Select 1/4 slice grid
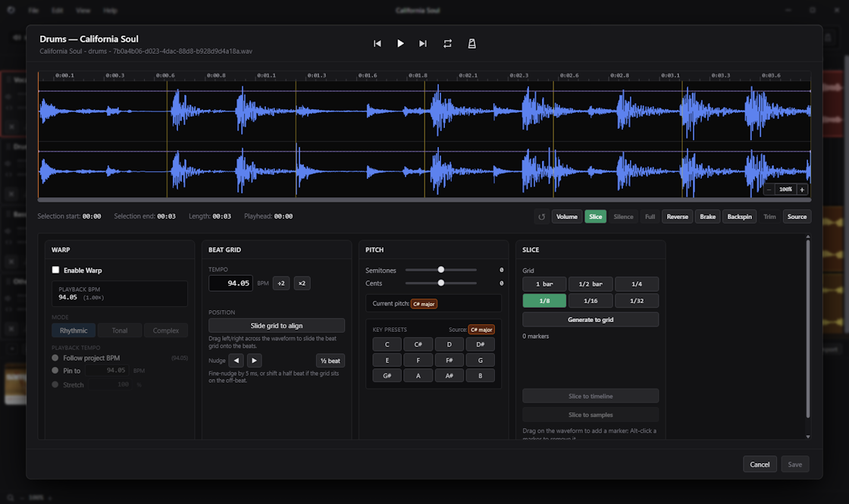 [x=637, y=284]
